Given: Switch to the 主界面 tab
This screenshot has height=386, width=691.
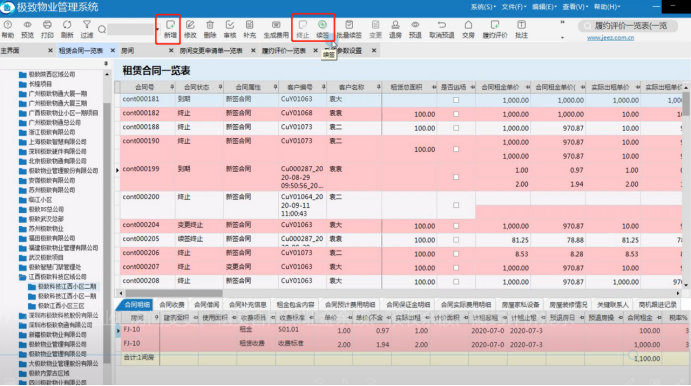Looking at the screenshot, I should 10,51.
